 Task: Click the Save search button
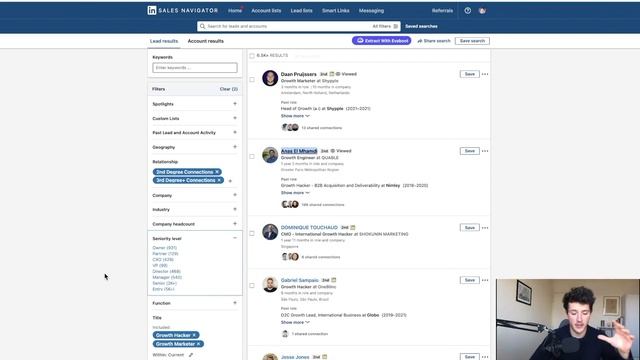tap(472, 41)
